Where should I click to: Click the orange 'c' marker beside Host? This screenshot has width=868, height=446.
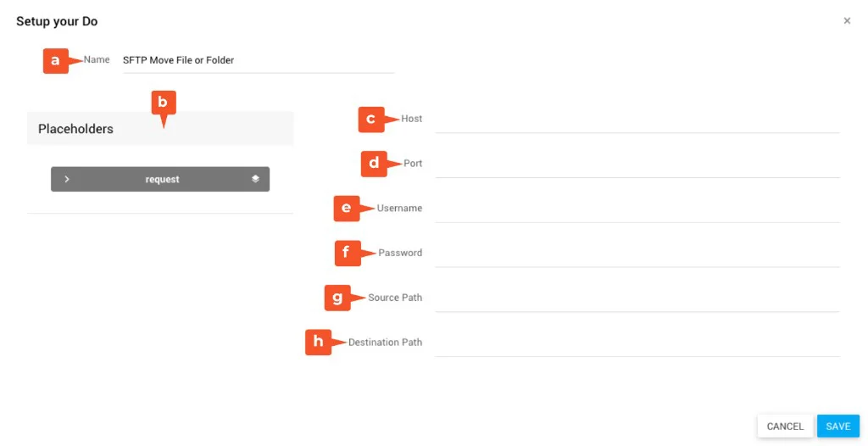pos(370,119)
